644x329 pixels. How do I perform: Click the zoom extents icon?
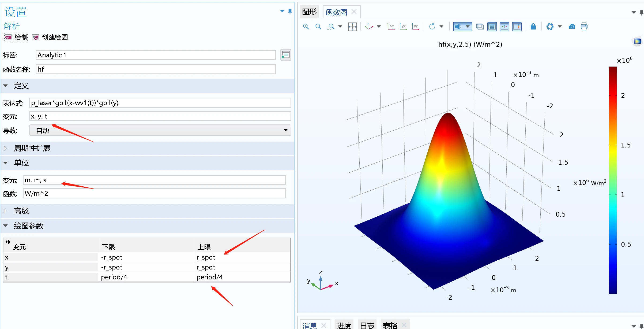tap(352, 27)
